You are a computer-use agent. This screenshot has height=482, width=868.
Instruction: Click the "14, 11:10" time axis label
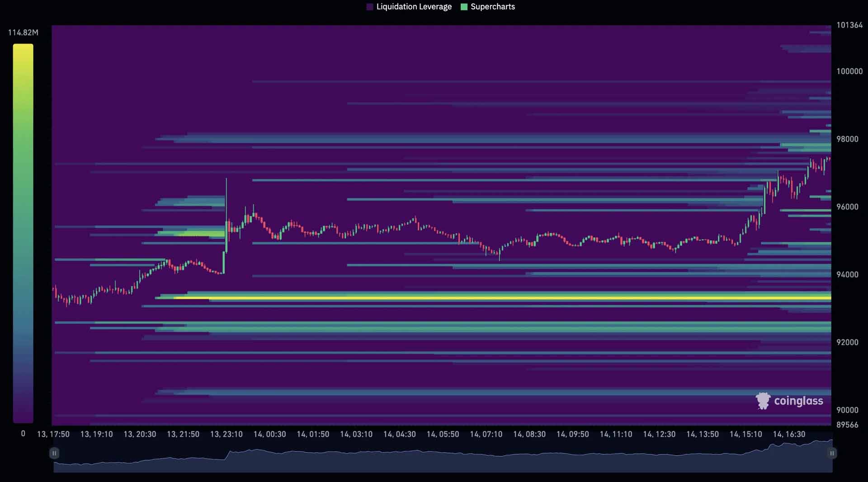pos(616,434)
